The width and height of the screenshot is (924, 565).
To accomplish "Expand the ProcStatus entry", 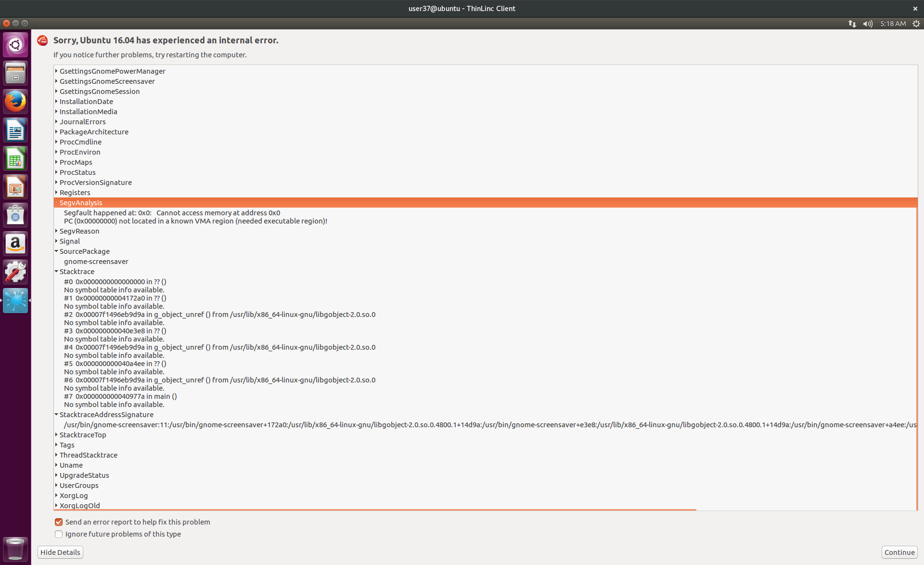I will point(56,172).
